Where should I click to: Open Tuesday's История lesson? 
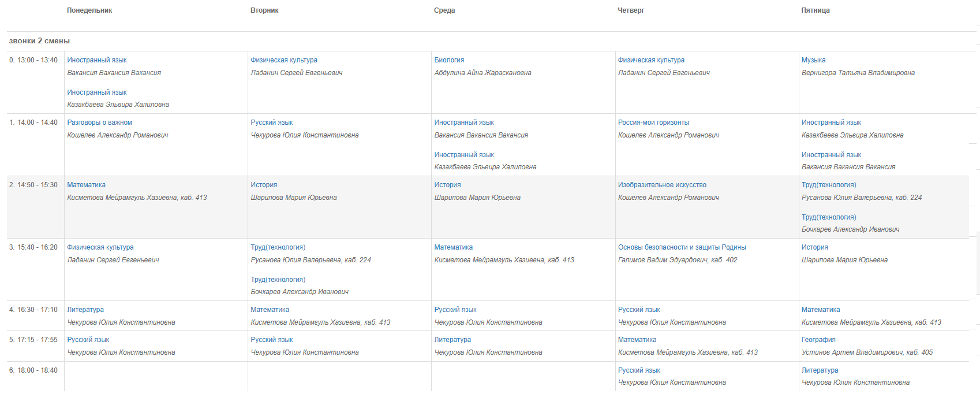coord(264,185)
